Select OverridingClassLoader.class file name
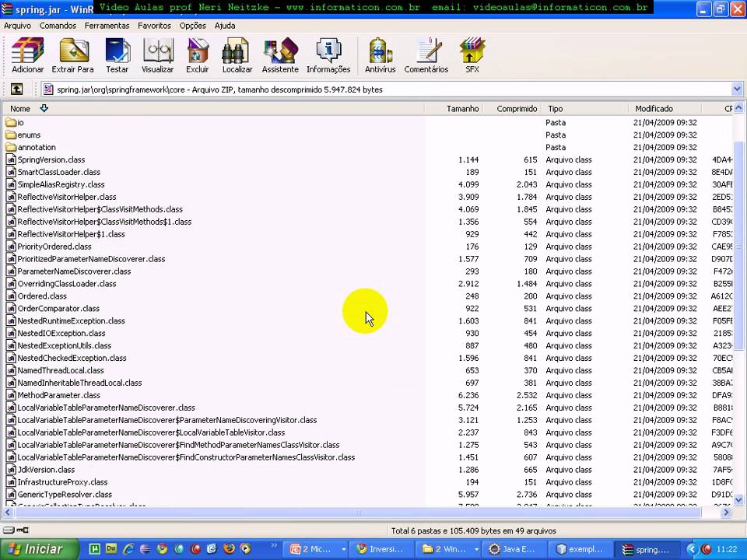The height and width of the screenshot is (560, 747). pyautogui.click(x=67, y=283)
